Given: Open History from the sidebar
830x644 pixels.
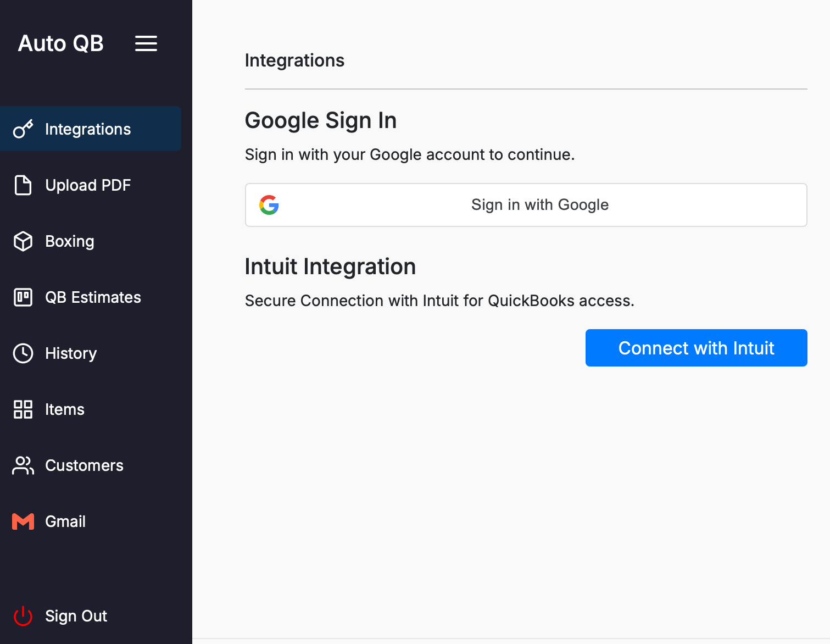Looking at the screenshot, I should point(71,353).
